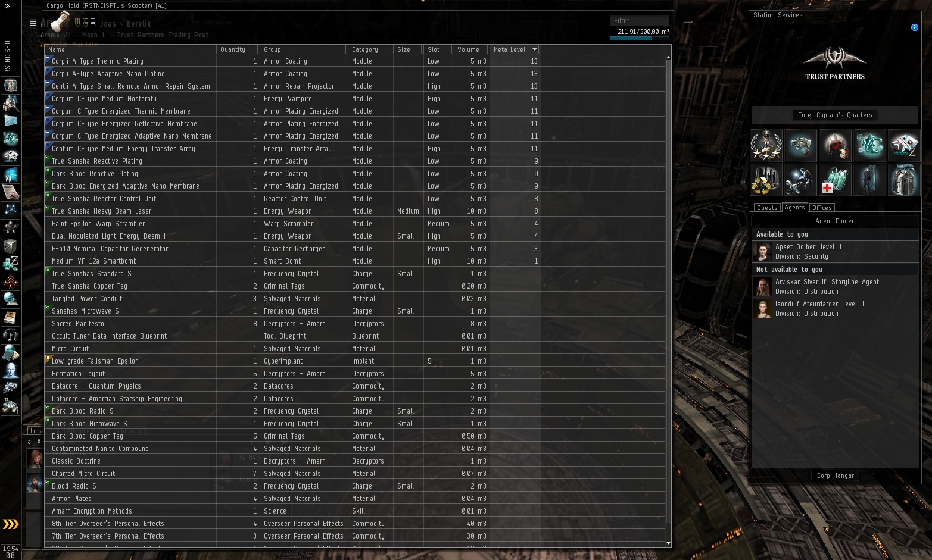Sort cargo by Category column header

click(x=370, y=49)
